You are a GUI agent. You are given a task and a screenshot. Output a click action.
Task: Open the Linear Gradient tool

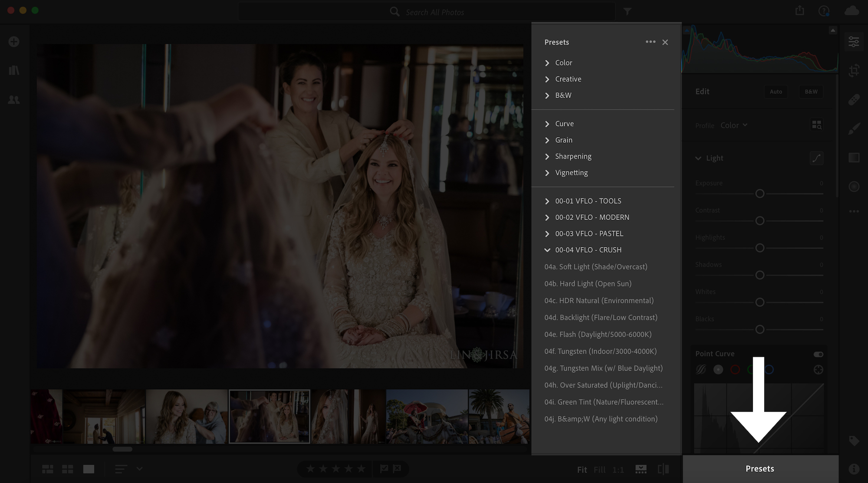pyautogui.click(x=854, y=158)
